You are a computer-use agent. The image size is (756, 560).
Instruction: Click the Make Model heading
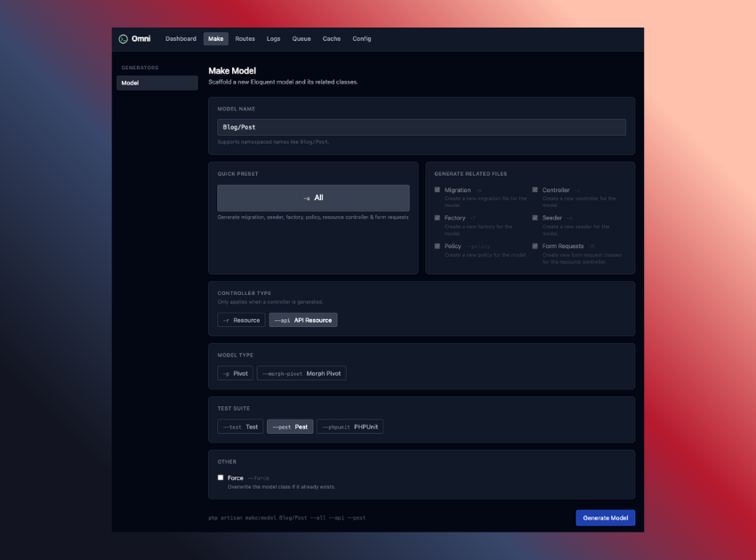coord(232,71)
